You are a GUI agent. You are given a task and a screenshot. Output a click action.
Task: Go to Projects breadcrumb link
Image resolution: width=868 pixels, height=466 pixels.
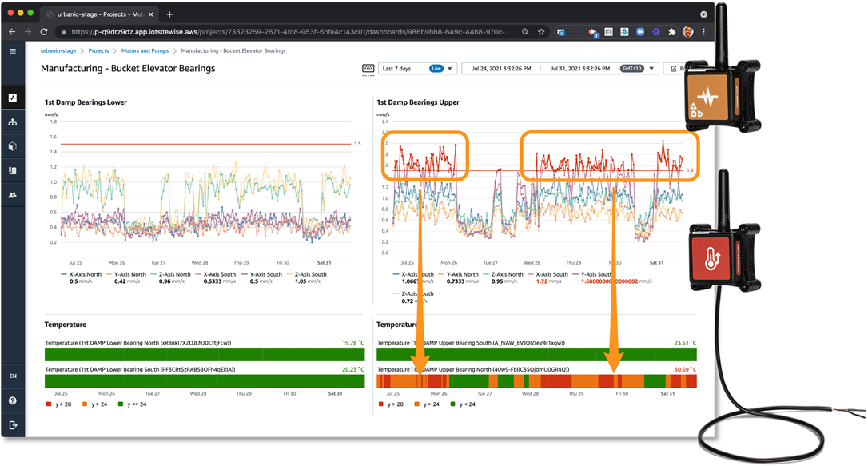tap(98, 50)
